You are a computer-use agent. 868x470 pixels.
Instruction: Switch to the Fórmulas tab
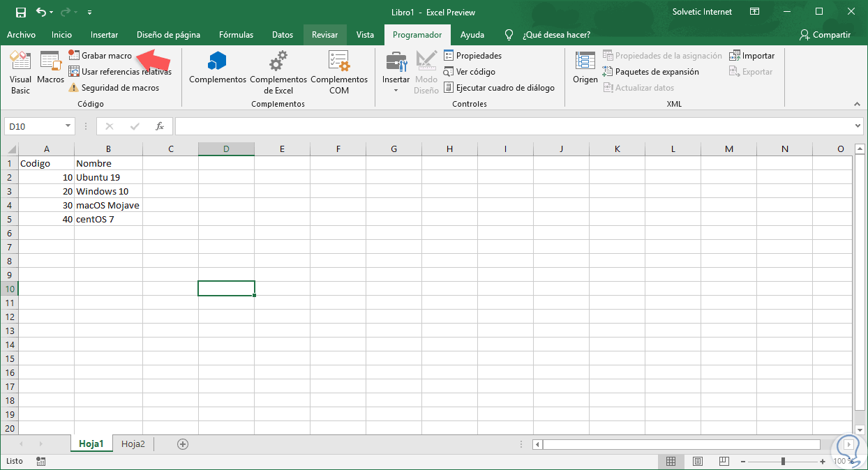(236, 35)
